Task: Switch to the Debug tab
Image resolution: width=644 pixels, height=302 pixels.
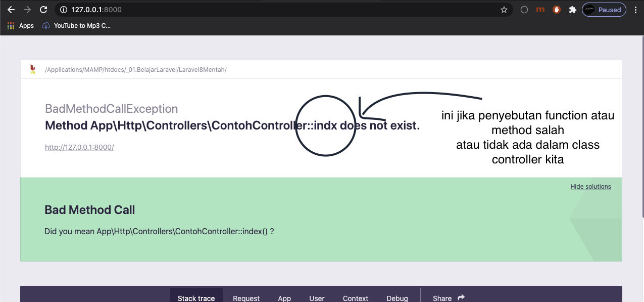Action: 397,297
